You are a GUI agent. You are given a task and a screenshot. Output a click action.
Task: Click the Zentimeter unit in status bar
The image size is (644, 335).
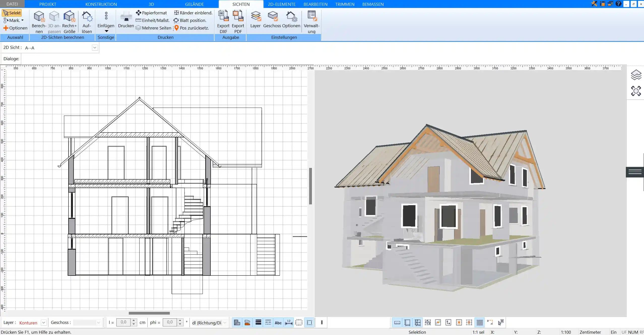tap(590, 332)
